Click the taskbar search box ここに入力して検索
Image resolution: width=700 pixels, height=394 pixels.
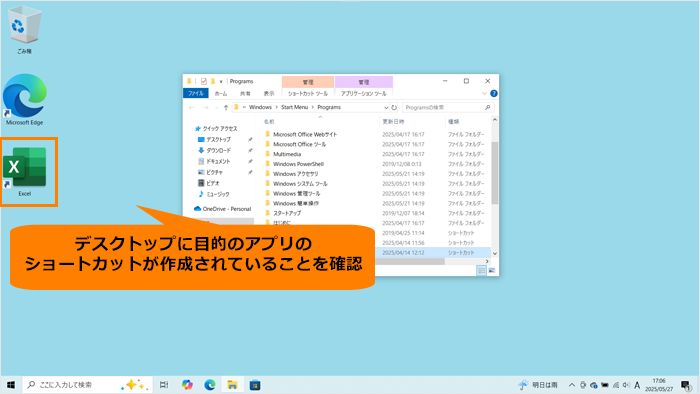click(x=87, y=385)
